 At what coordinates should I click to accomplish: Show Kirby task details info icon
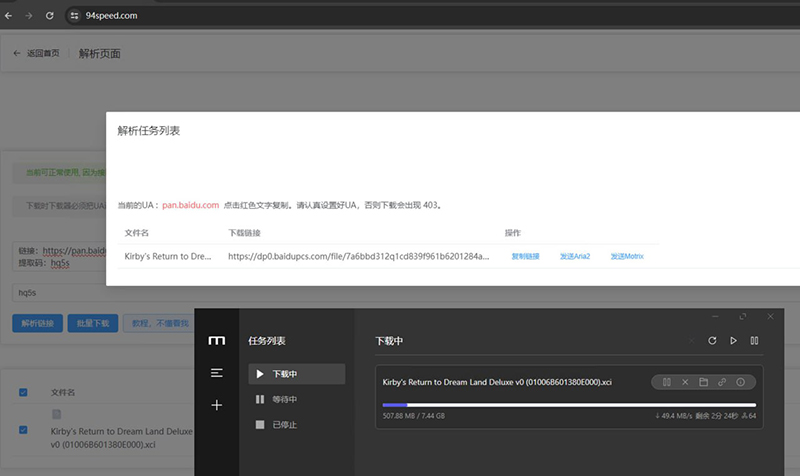(x=740, y=382)
